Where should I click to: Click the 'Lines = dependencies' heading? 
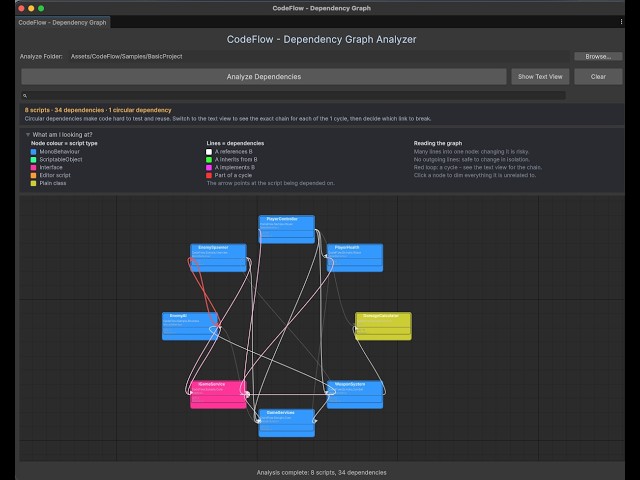click(x=235, y=143)
